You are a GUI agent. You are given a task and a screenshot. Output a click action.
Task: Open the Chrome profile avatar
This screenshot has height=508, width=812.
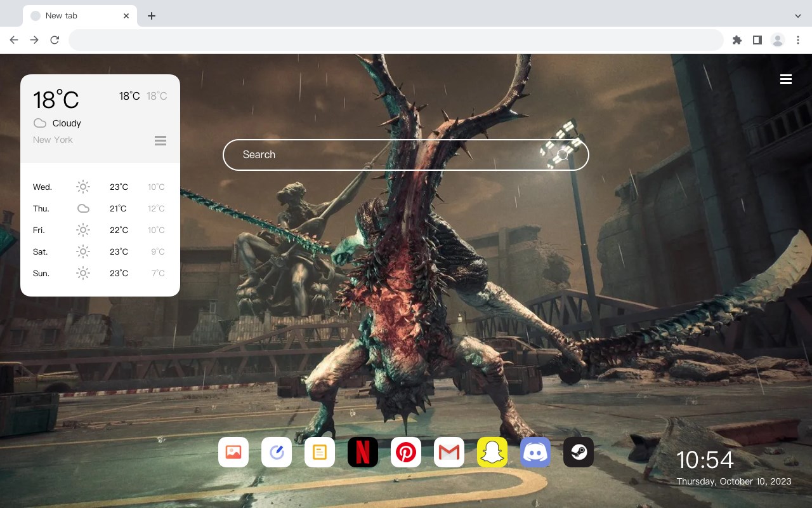778,40
